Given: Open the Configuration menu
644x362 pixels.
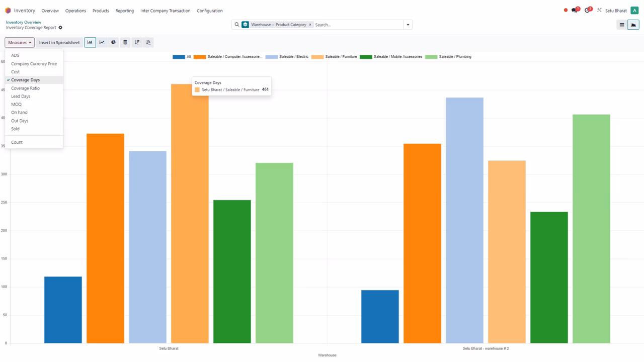Looking at the screenshot, I should coord(210,11).
